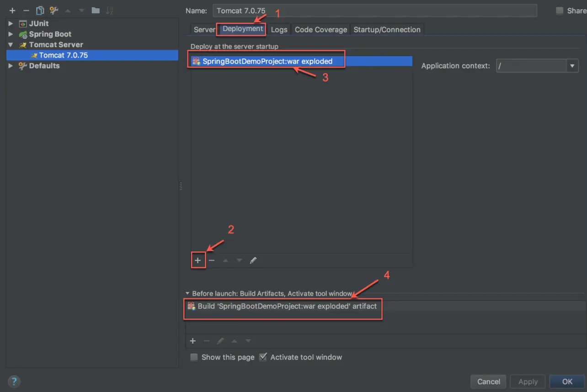Open the Startup/Connection tab
Image resolution: width=587 pixels, height=392 pixels.
click(387, 30)
